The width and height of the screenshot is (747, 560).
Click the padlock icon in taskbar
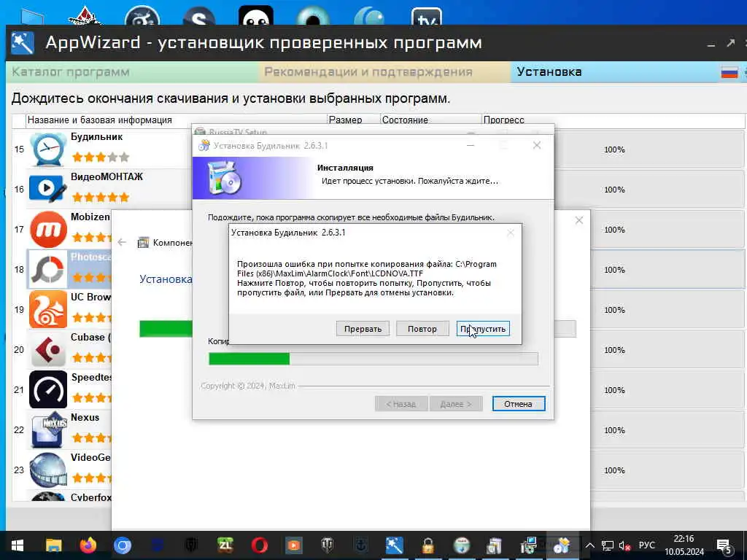(427, 545)
